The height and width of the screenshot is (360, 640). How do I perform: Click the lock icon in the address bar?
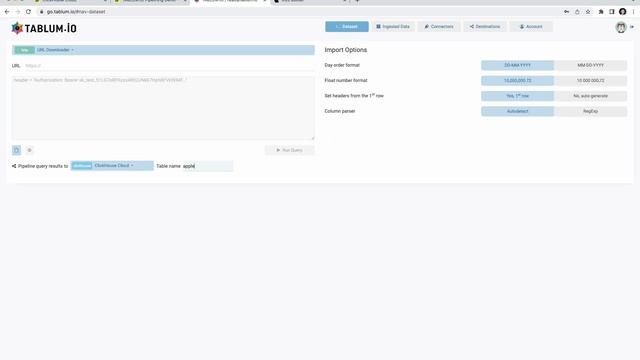point(42,12)
